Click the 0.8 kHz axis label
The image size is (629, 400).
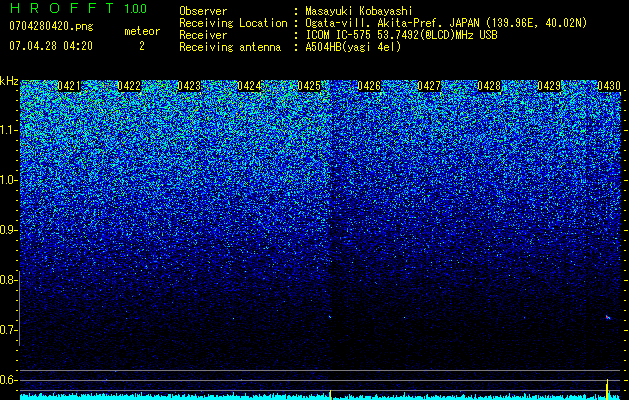pos(8,280)
